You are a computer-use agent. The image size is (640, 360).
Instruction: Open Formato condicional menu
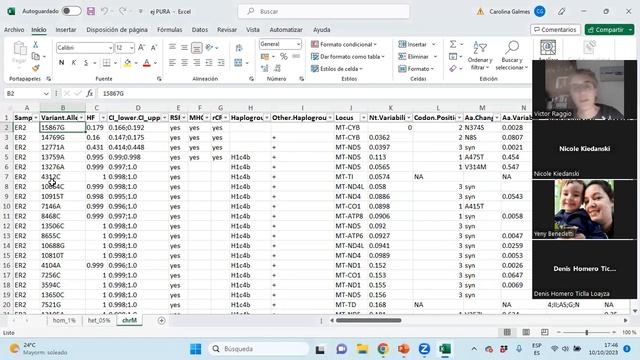coord(343,44)
